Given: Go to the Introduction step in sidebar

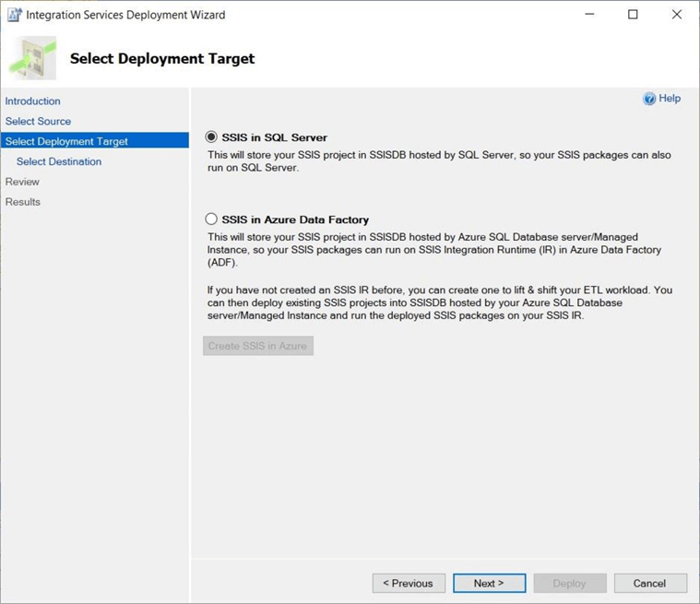Looking at the screenshot, I should point(33,101).
